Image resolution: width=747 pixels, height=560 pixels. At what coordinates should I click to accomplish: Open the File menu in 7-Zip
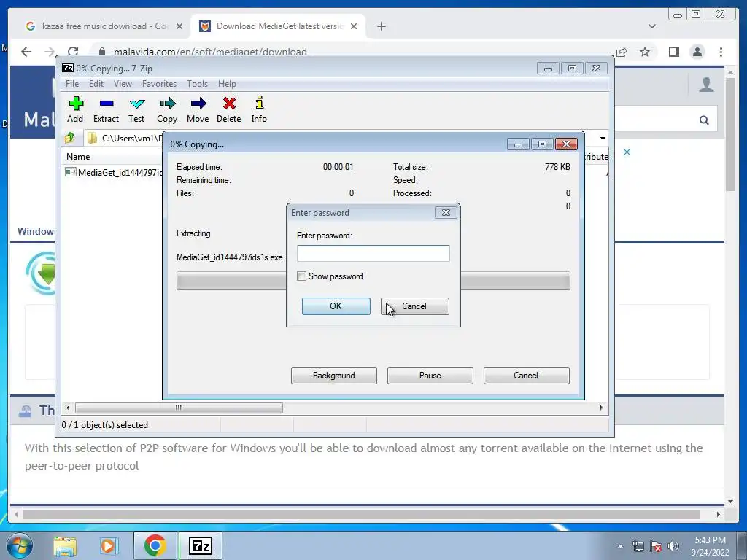(x=72, y=84)
